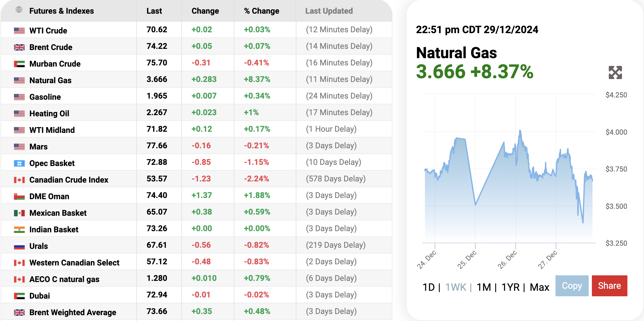The width and height of the screenshot is (644, 321).
Task: Show the 1YR chart range
Action: pyautogui.click(x=510, y=287)
